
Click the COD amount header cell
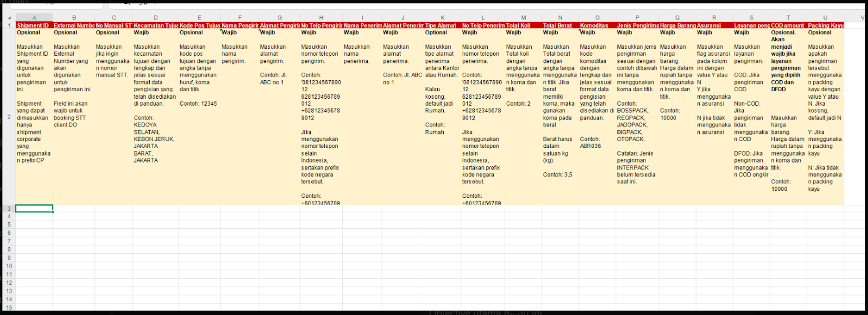coord(788,25)
